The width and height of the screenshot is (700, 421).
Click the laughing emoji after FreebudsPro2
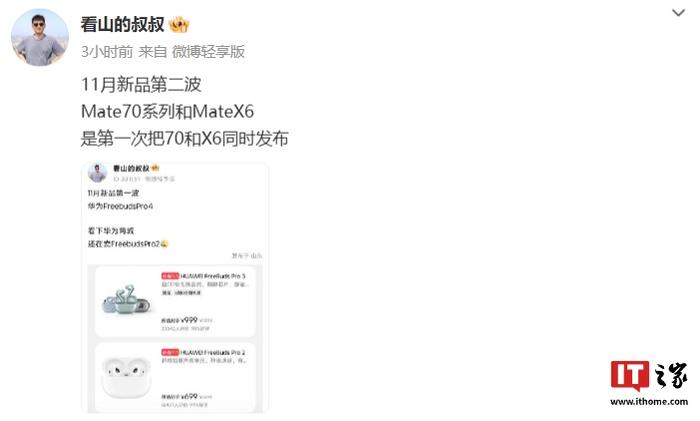164,244
